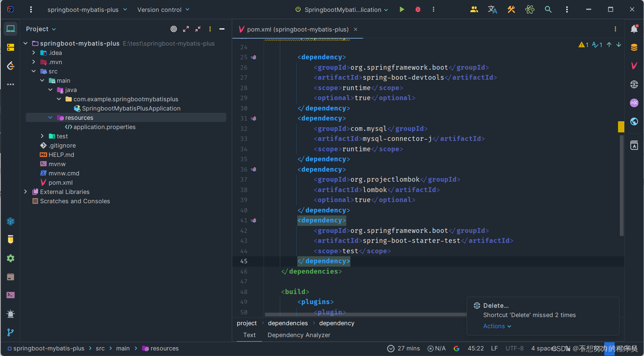The image size is (644, 356).
Task: Click the dependencies breadcrumb
Action: click(x=288, y=323)
